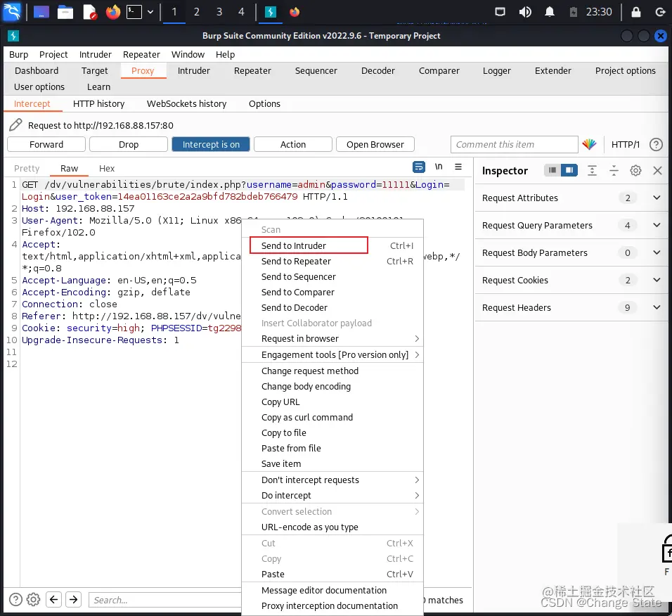Toggle the message word wrap icon
Screen dimensions: 672x616
[x=419, y=167]
